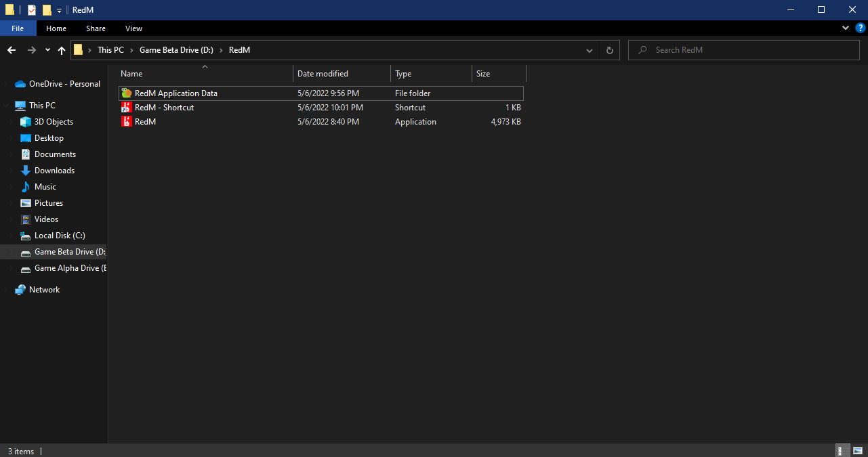Open the chevron before This PC in address bar
This screenshot has height=457, width=868.
[90, 50]
